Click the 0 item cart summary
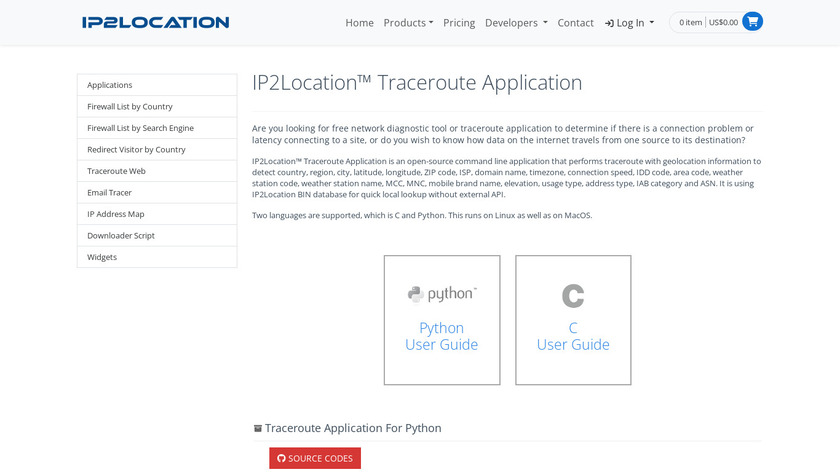This screenshot has width=840, height=472. (691, 23)
